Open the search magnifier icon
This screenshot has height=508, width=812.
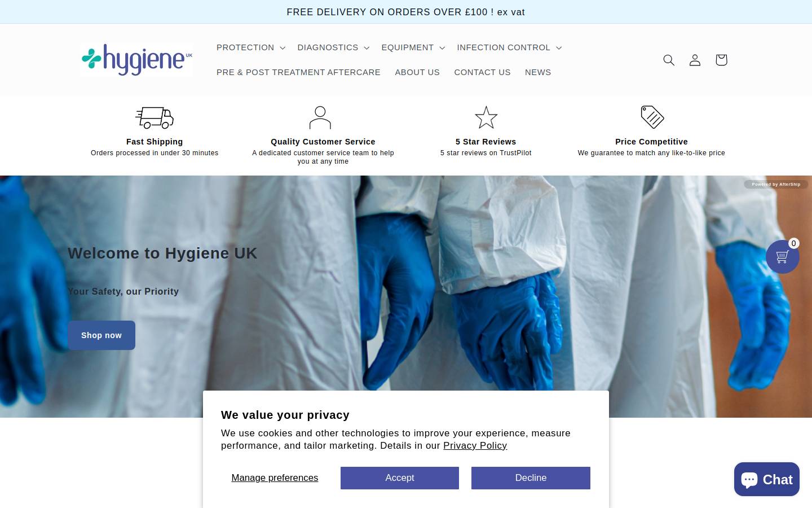[x=669, y=60]
